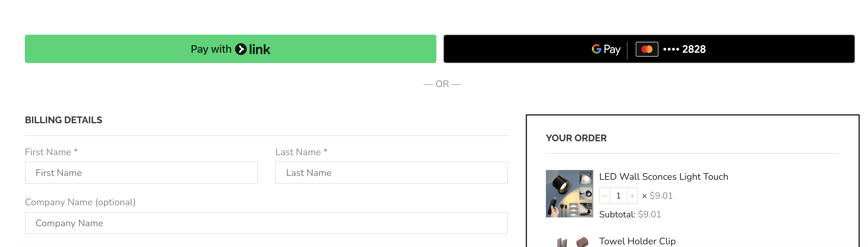This screenshot has height=247, width=868.
Task: Select the Mastercard card icon
Action: tap(647, 49)
